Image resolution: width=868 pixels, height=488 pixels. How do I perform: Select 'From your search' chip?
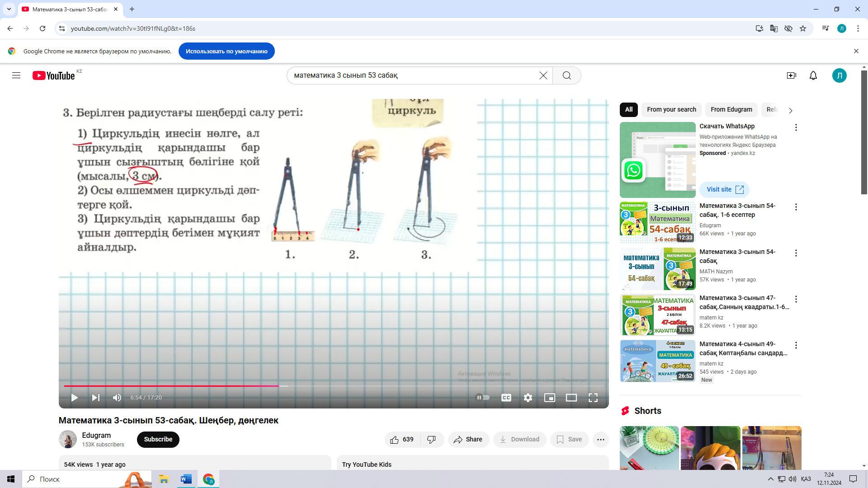click(671, 109)
